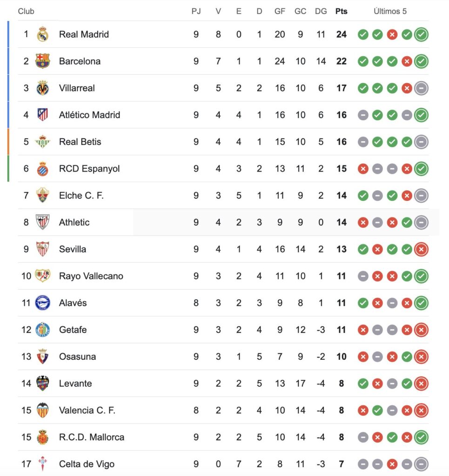Click the Barcelona club crest
449x476 pixels.
pos(43,61)
